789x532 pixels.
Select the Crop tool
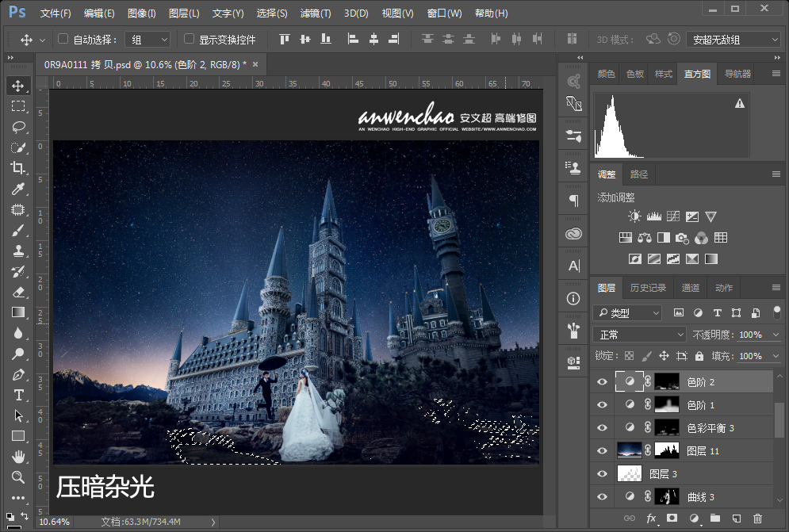click(x=18, y=168)
